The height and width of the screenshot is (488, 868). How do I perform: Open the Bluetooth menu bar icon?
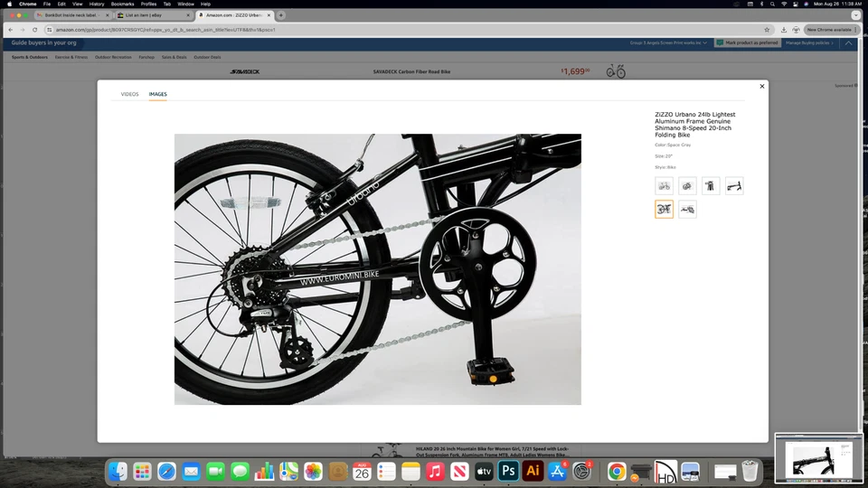click(x=761, y=4)
